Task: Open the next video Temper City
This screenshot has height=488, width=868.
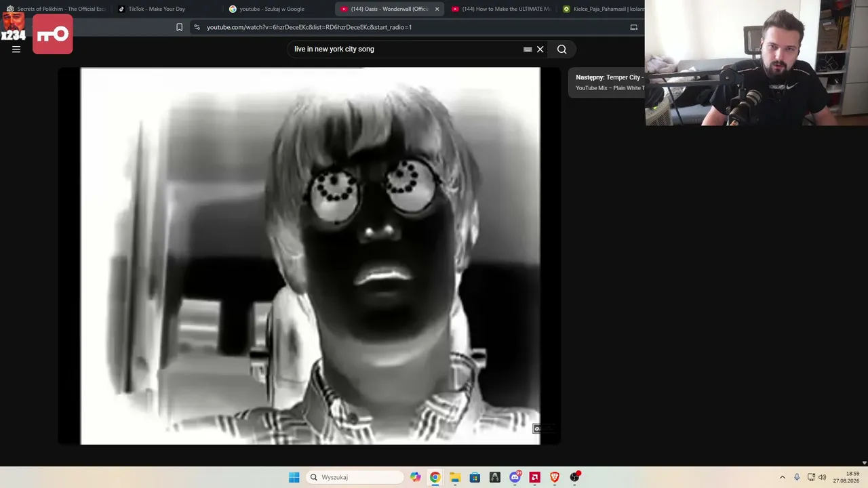Action: coord(609,77)
